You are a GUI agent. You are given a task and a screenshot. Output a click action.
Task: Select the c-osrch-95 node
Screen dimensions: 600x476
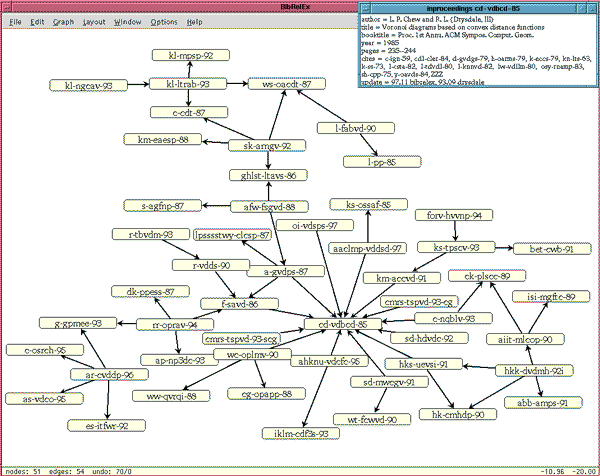tap(45, 350)
